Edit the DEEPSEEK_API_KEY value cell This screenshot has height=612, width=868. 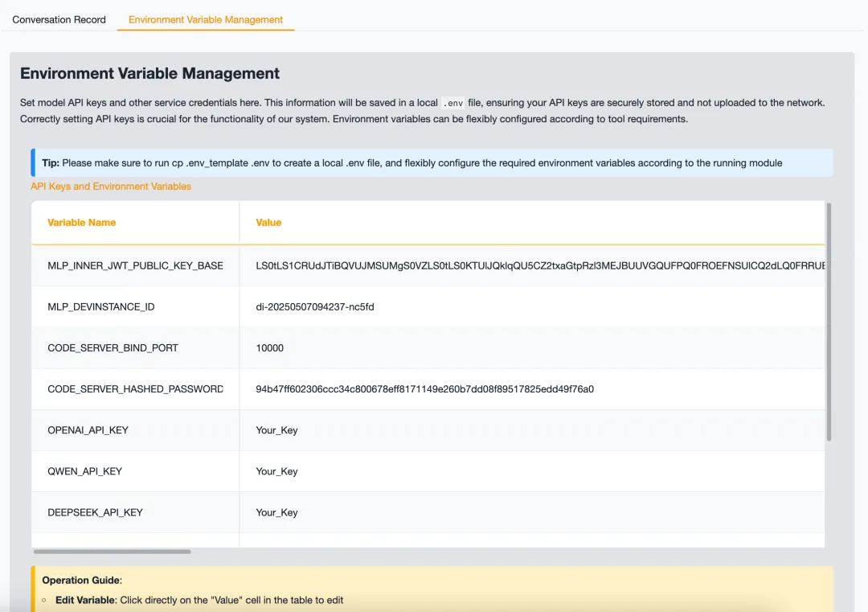277,512
